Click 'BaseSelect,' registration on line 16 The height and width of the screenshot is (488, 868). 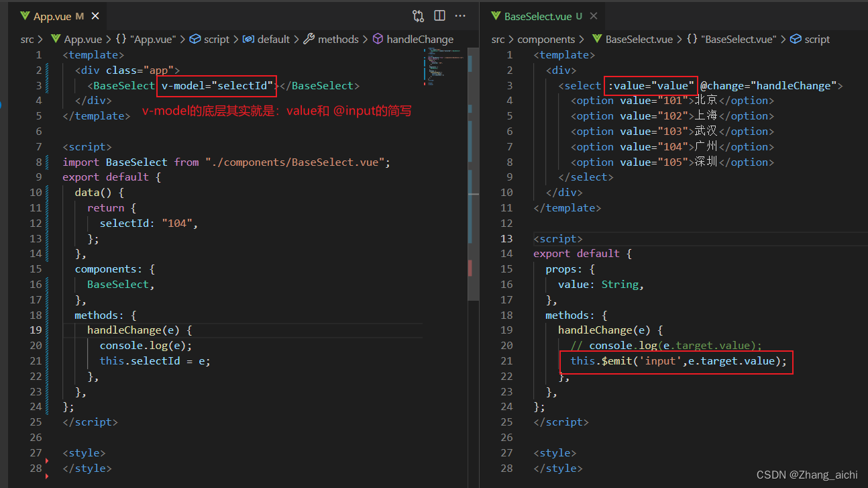pos(121,285)
